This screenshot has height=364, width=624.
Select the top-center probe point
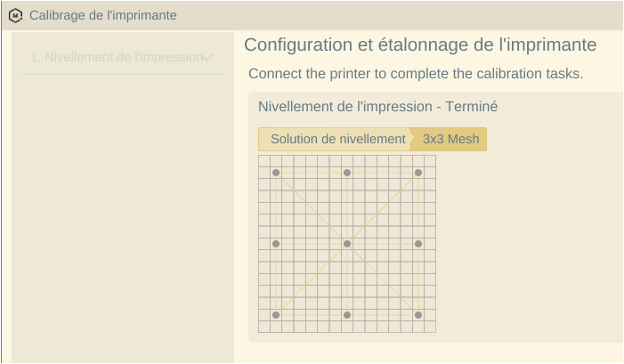click(x=347, y=173)
